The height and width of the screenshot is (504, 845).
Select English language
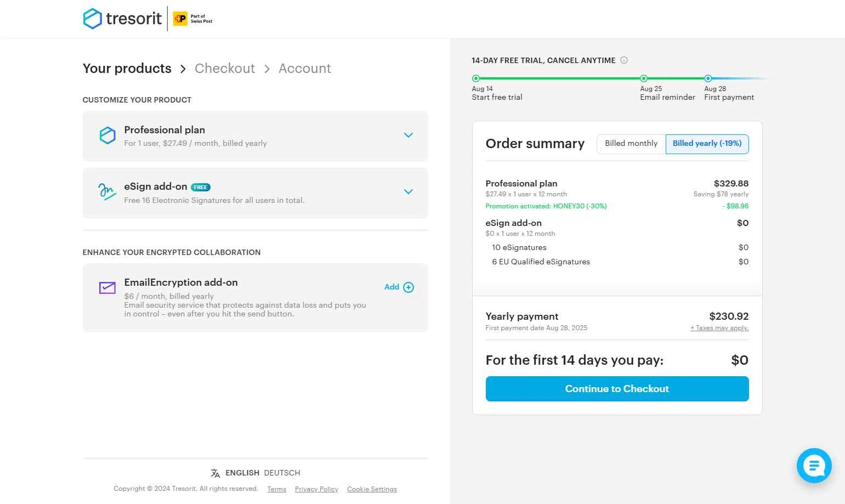coord(242,473)
